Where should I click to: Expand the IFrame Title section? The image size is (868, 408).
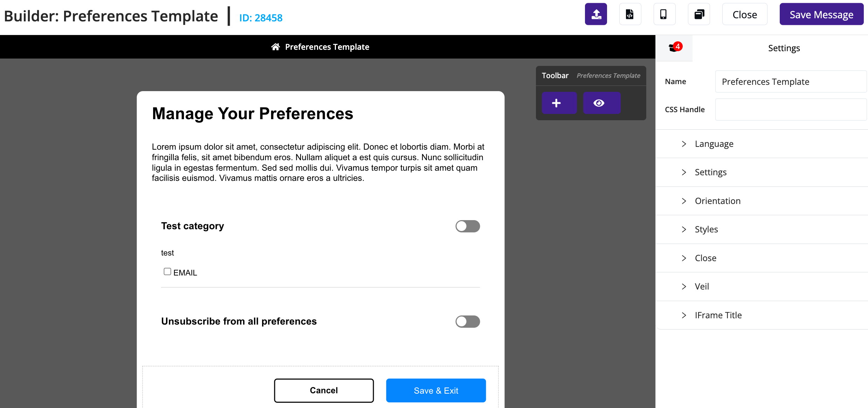718,315
